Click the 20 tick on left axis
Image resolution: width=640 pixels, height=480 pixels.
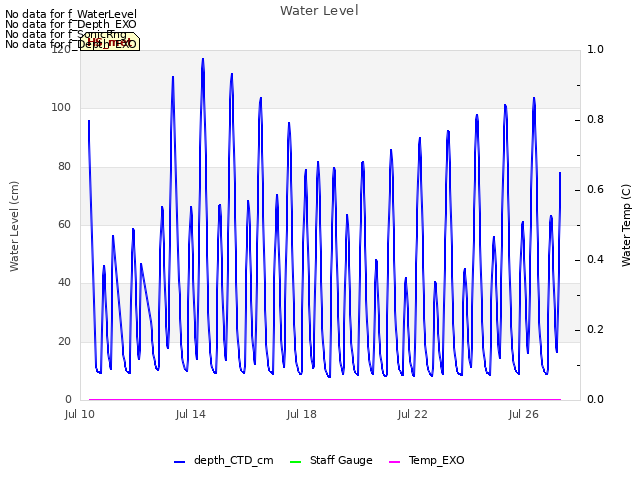(64, 341)
